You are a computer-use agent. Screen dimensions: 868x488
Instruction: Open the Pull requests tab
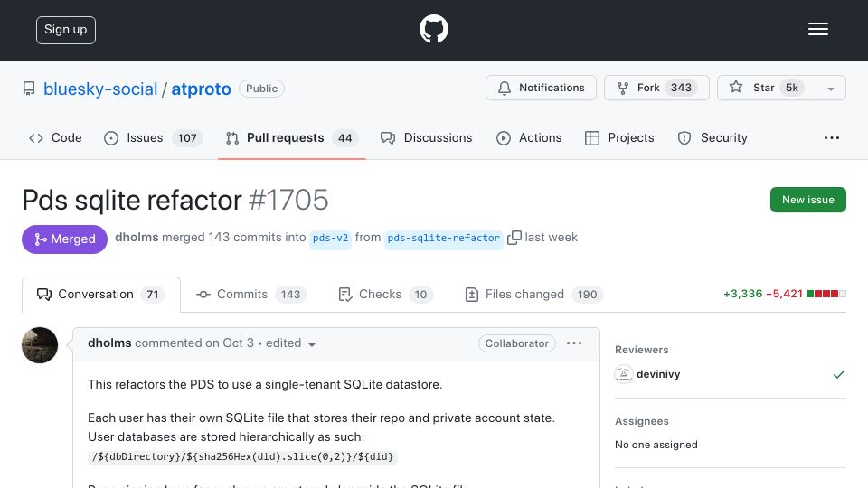[x=292, y=137]
